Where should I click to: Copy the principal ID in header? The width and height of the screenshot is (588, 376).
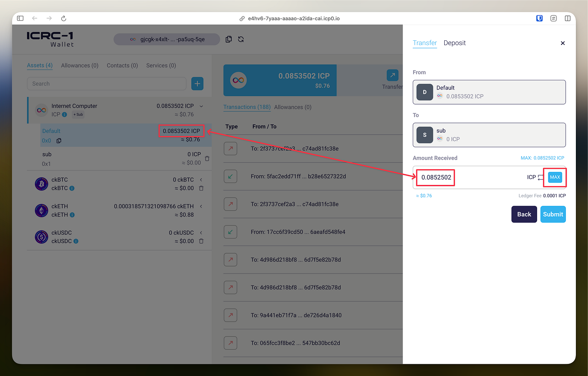tap(229, 39)
